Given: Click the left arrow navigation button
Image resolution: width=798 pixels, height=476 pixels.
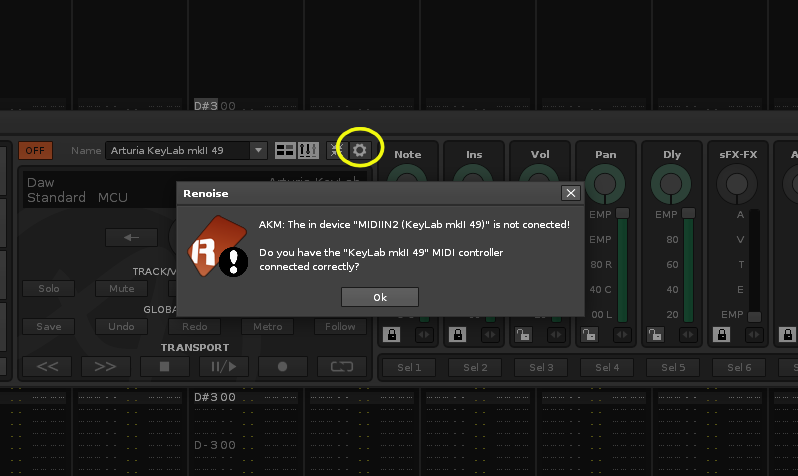Looking at the screenshot, I should [x=131, y=237].
